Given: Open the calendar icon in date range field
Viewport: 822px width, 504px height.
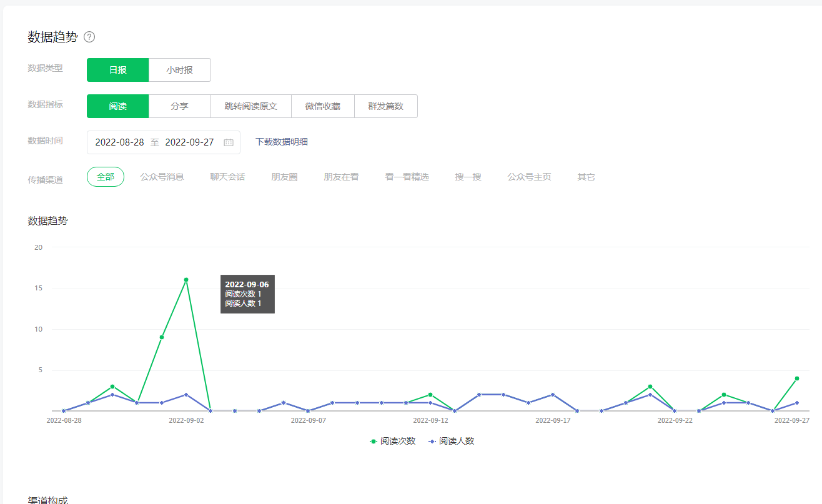Looking at the screenshot, I should (229, 142).
